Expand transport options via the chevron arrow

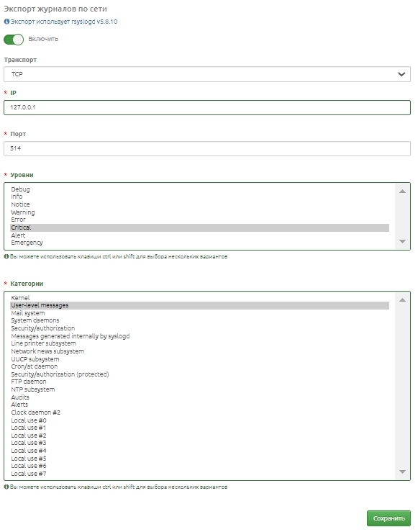[x=401, y=74]
